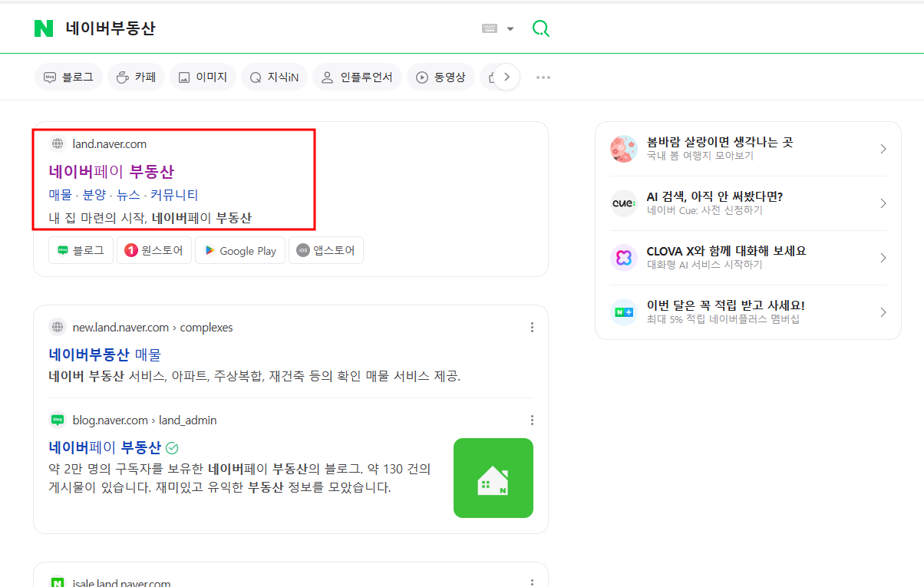Open the 네이버페이 부동산 purple title link
This screenshot has height=587, width=924.
111,171
